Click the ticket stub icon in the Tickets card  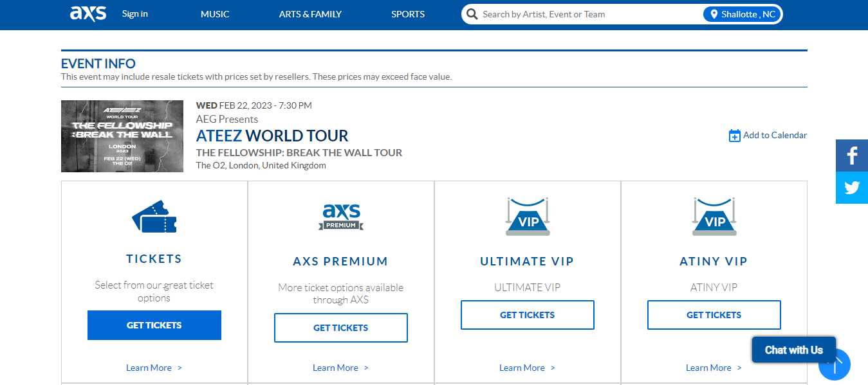(x=154, y=217)
